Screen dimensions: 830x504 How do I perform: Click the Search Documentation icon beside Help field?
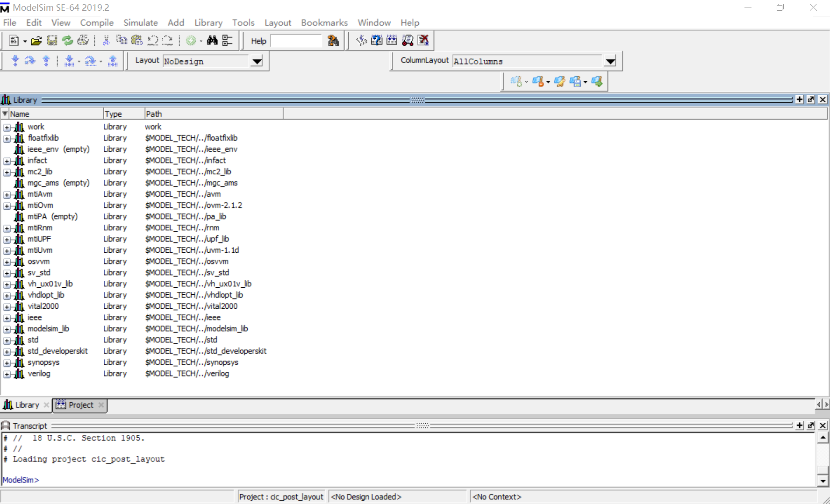333,41
